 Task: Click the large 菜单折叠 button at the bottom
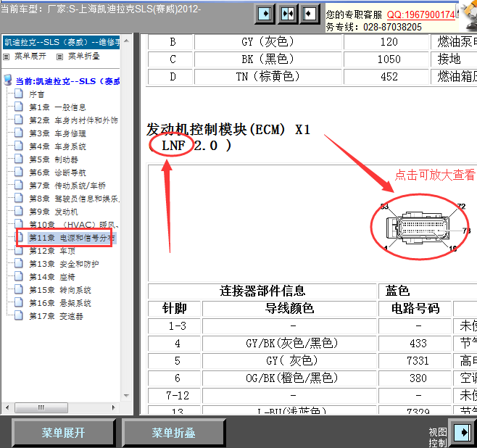[173, 433]
